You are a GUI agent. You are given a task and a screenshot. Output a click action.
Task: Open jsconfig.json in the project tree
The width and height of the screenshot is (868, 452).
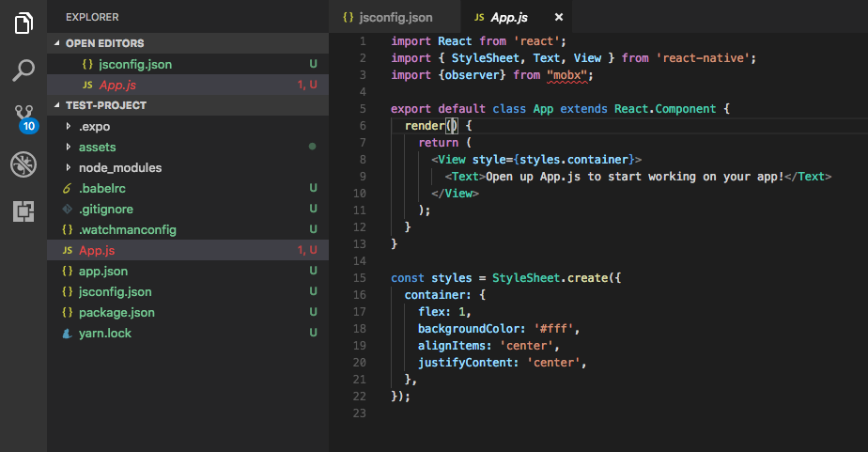(188, 291)
